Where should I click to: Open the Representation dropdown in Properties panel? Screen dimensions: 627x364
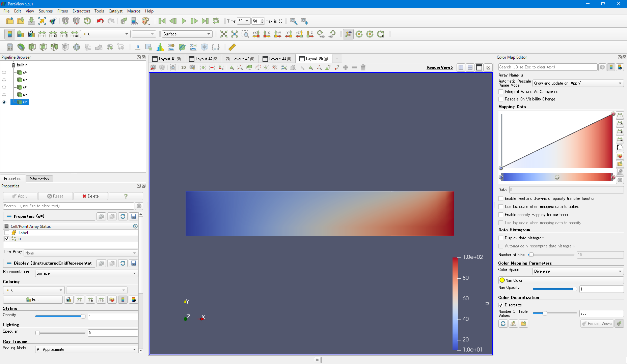86,273
